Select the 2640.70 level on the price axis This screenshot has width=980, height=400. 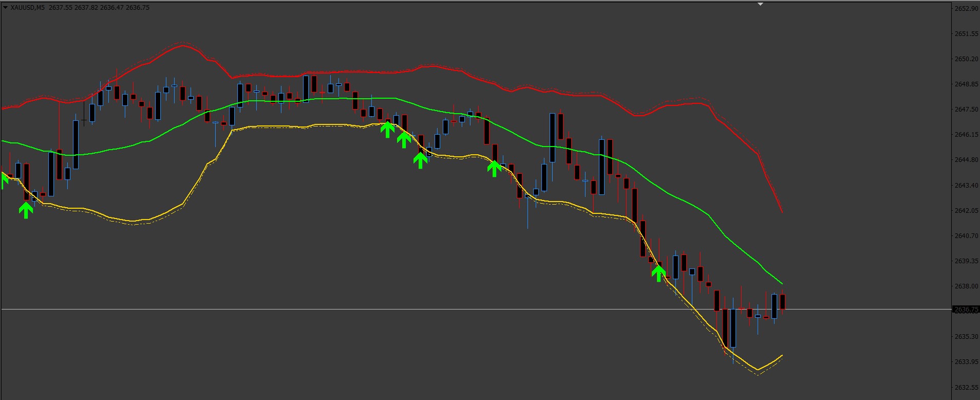[966, 236]
